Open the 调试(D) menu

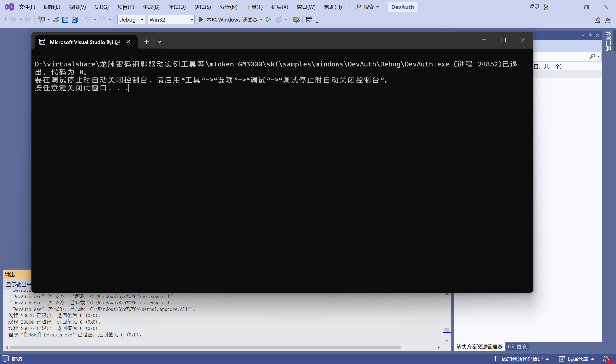[177, 7]
